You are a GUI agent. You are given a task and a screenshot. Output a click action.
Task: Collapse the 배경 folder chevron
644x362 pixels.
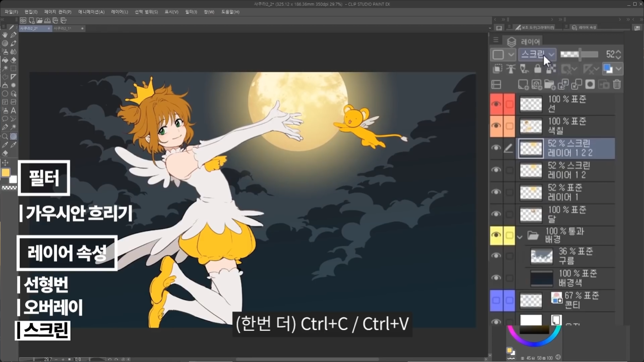point(519,236)
